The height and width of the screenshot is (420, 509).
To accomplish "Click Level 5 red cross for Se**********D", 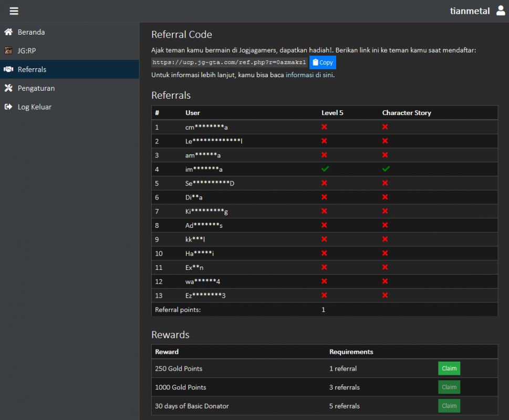I will [x=324, y=183].
